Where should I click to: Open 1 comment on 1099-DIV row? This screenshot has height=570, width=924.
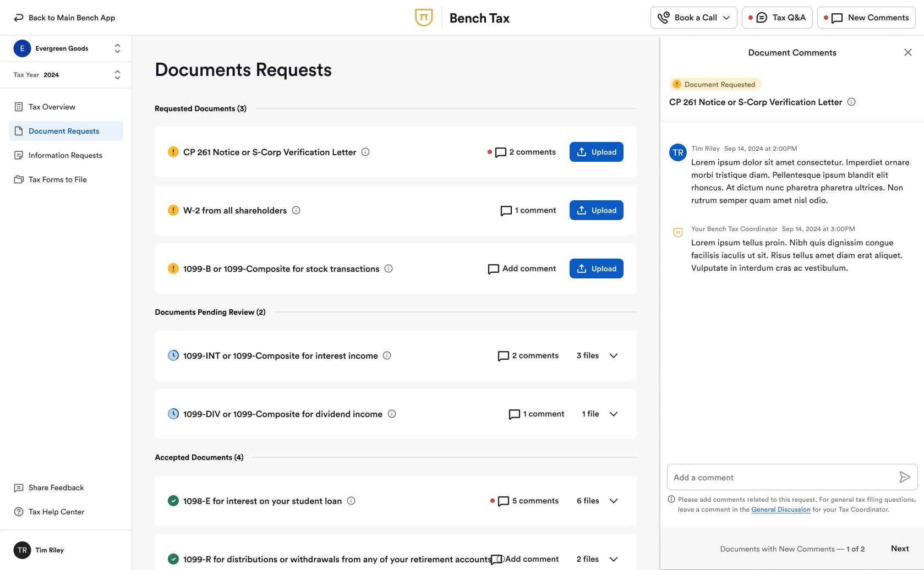click(x=537, y=414)
